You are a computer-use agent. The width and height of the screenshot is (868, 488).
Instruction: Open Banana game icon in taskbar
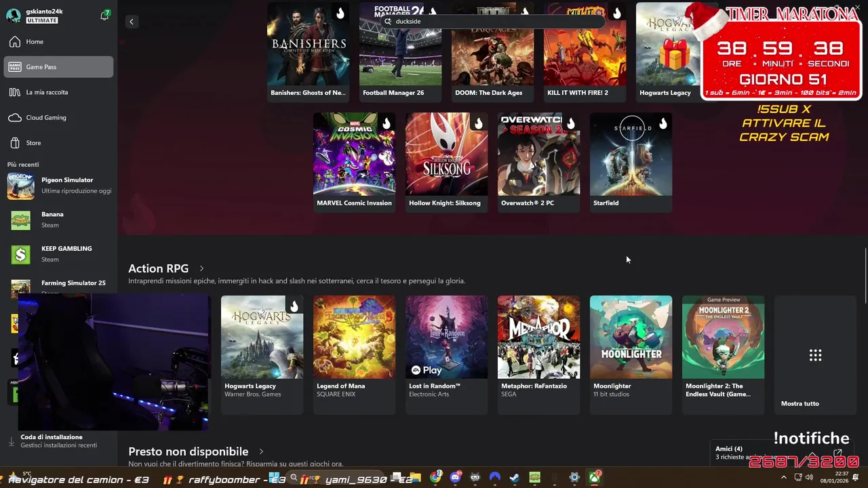coord(534,478)
